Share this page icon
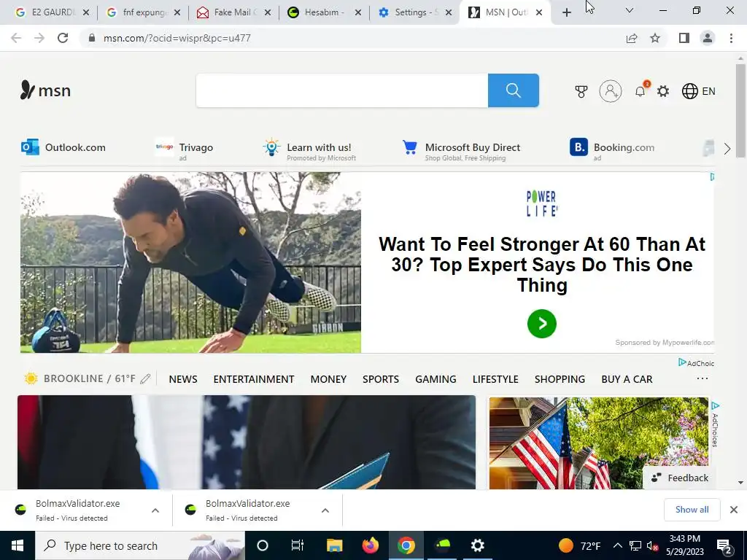 (632, 38)
